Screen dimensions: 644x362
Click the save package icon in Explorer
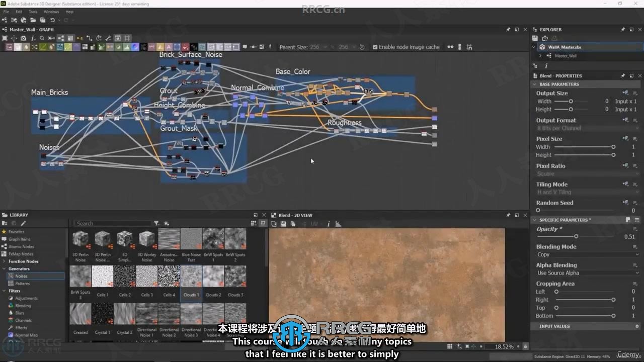(535, 38)
